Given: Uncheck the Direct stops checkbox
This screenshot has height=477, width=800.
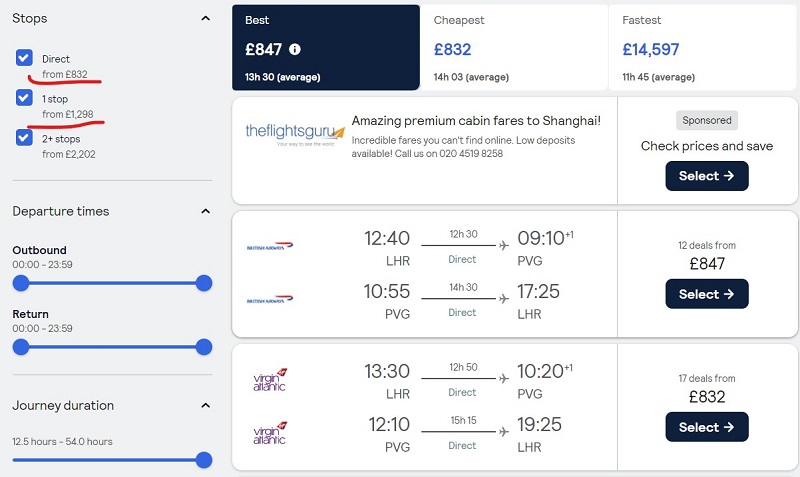Looking at the screenshot, I should [x=24, y=58].
